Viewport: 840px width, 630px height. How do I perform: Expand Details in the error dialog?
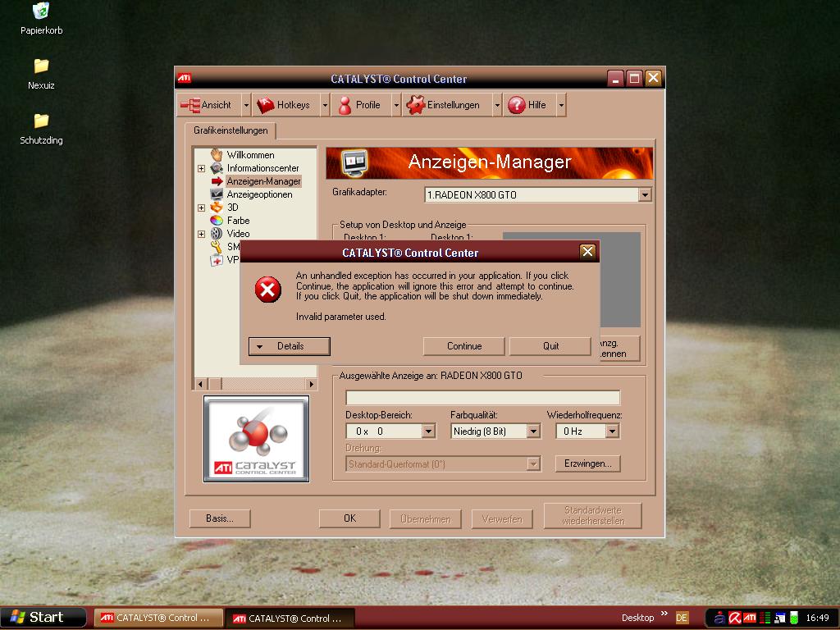coord(290,346)
